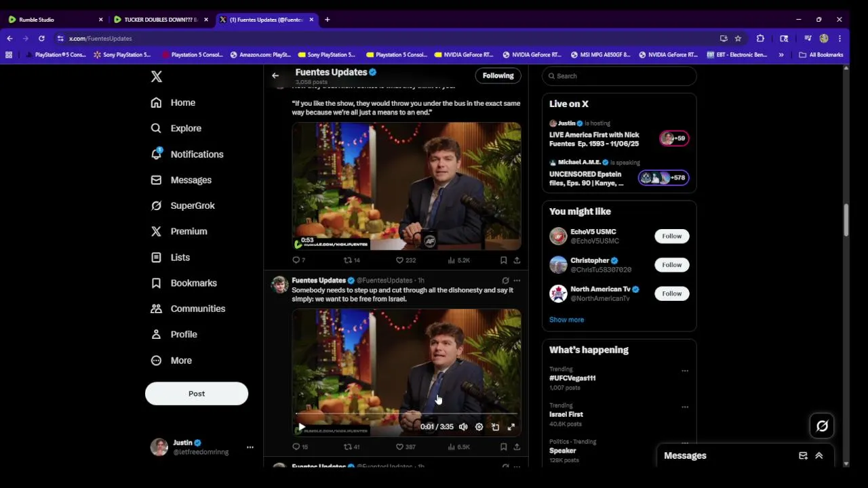Follow North American Tv
The image size is (868, 488).
click(672, 293)
